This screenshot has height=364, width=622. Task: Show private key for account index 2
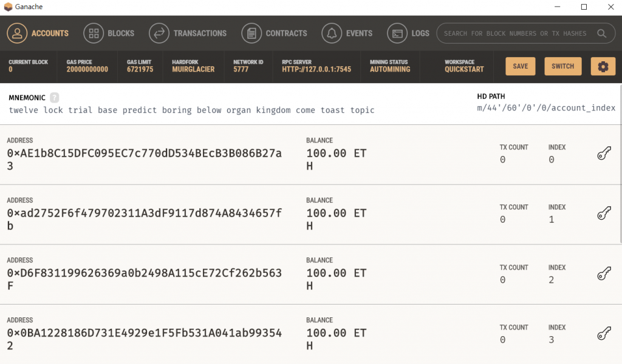tap(604, 273)
